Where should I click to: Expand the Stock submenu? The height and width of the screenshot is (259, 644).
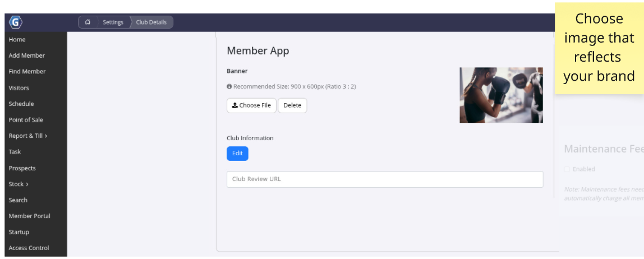(x=19, y=184)
